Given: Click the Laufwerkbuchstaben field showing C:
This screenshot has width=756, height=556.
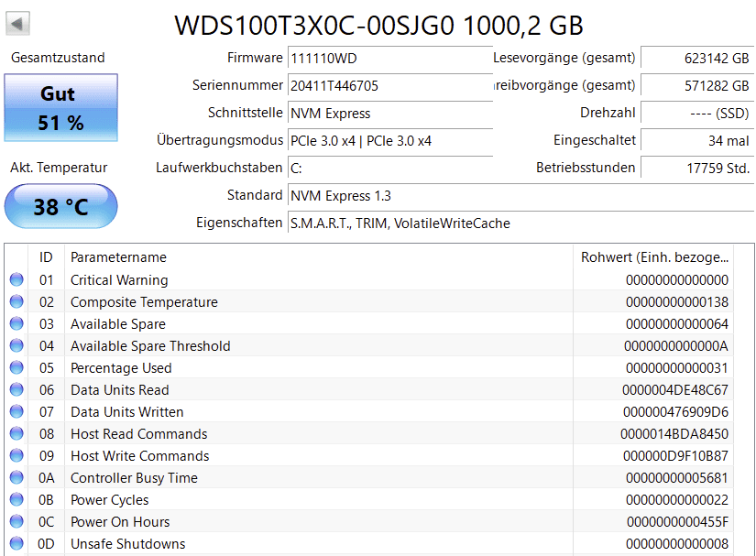Looking at the screenshot, I should [x=389, y=169].
